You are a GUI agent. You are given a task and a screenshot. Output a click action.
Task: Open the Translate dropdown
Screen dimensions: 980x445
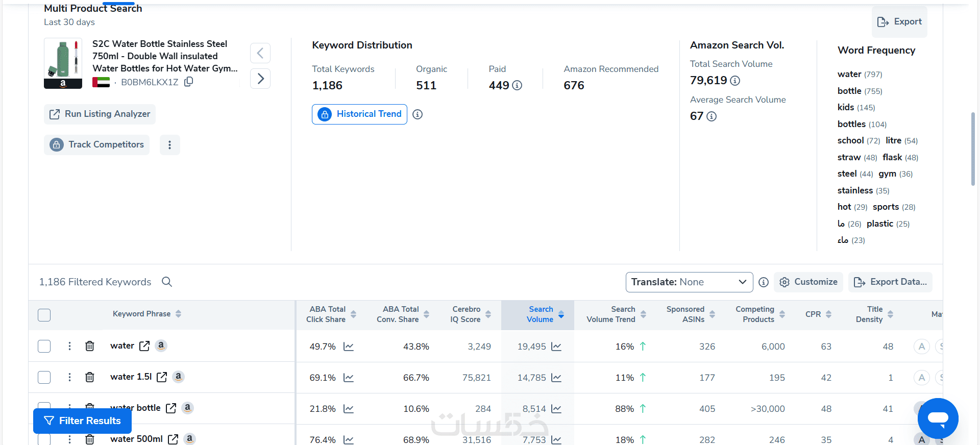click(689, 282)
